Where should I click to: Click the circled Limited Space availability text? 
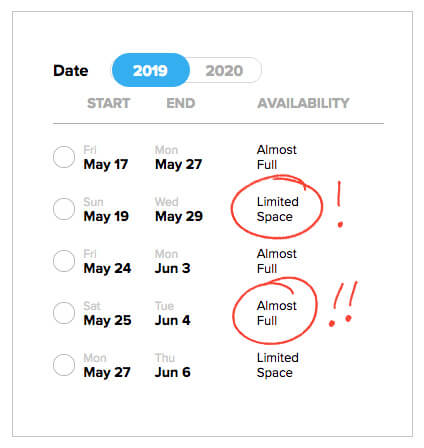click(x=278, y=209)
